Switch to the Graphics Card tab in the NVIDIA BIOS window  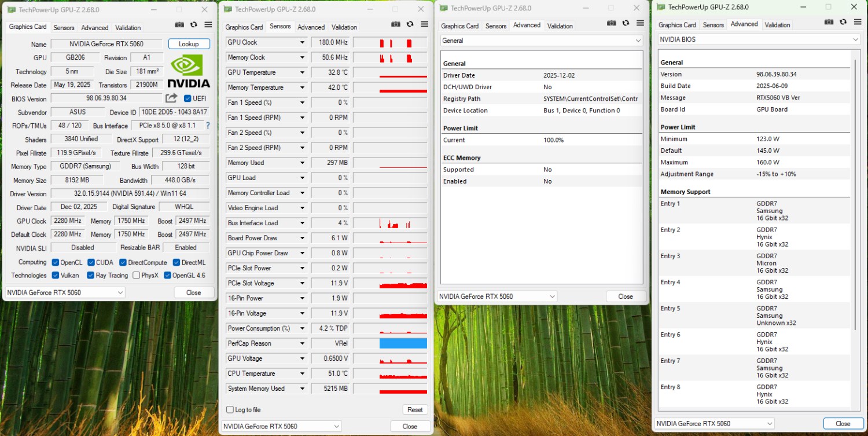click(677, 25)
